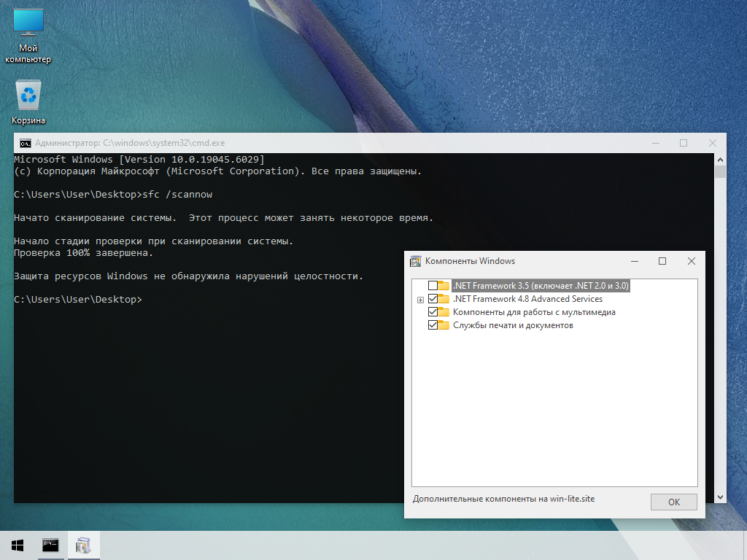Screen dimensions: 747x560
Task: Open the Мой компьютер desktop icon
Action: tap(28, 23)
